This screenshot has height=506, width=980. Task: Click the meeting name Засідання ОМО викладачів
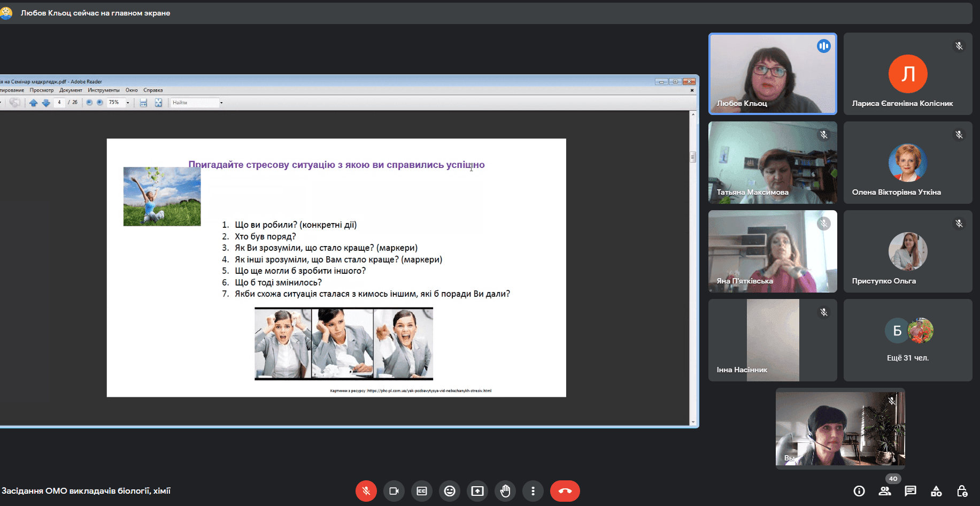pyautogui.click(x=86, y=491)
